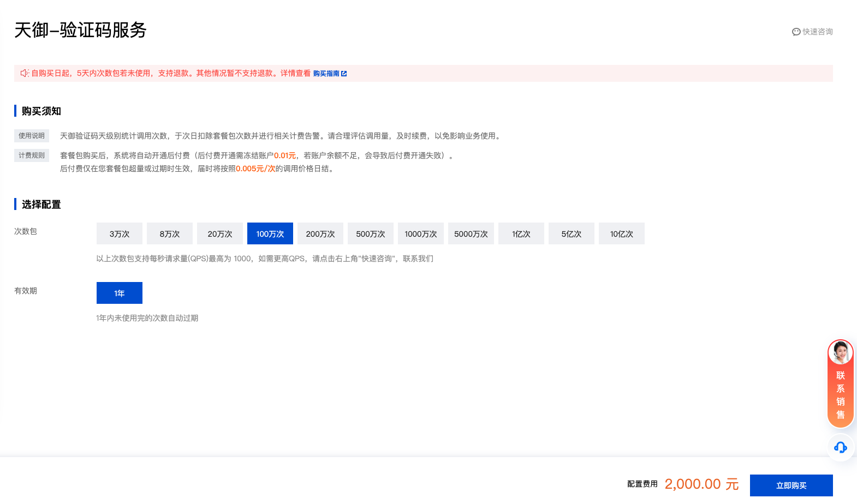Open the headset customer support icon
Image resolution: width=857 pixels, height=504 pixels.
tap(841, 448)
